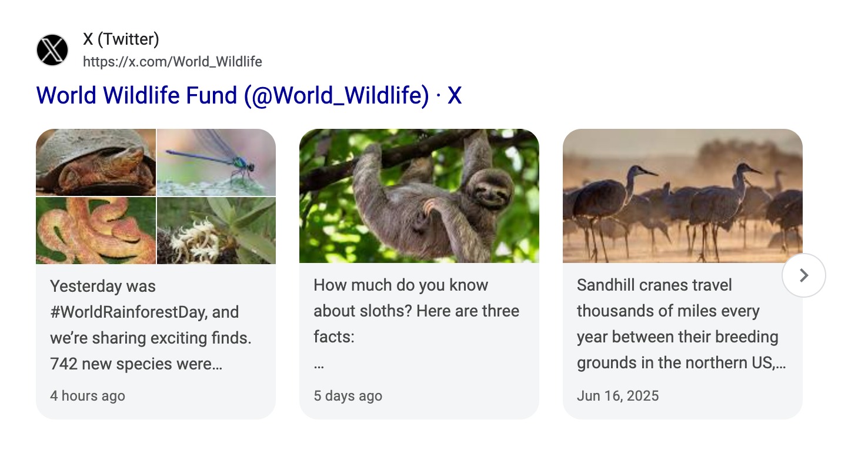Select the white coral-like species image

click(216, 230)
